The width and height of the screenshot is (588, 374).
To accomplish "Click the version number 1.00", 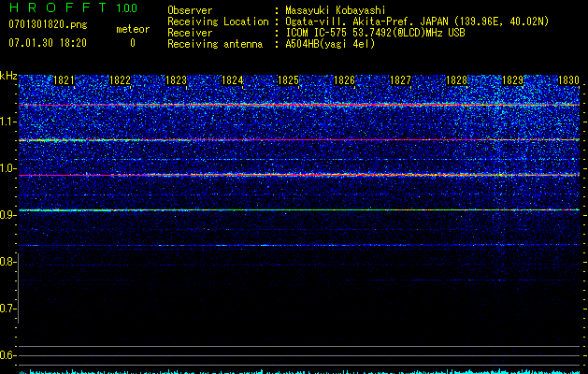I will pyautogui.click(x=124, y=8).
